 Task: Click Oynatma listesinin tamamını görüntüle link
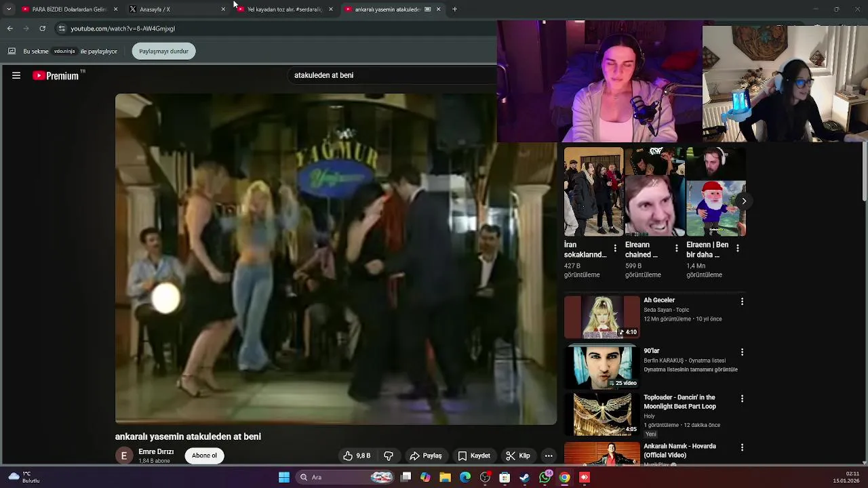(690, 369)
